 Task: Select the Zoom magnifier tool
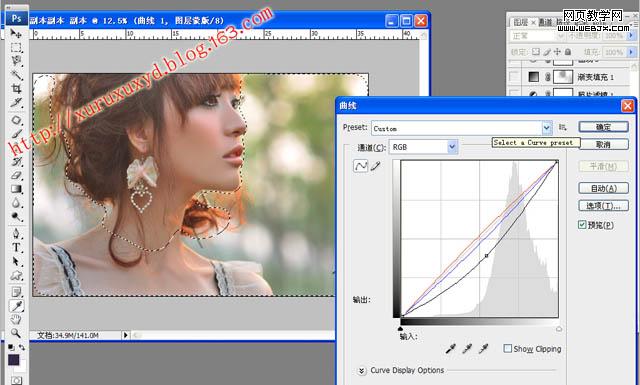16,333
